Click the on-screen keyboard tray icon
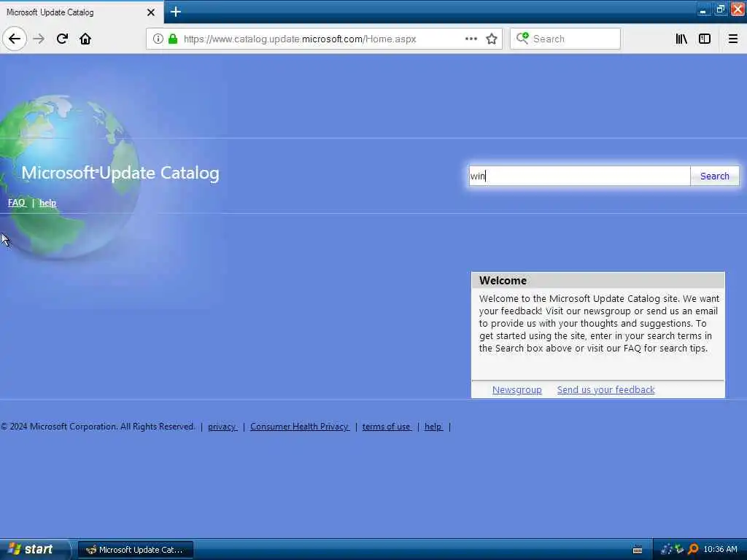This screenshot has height=560, width=747. (x=638, y=550)
